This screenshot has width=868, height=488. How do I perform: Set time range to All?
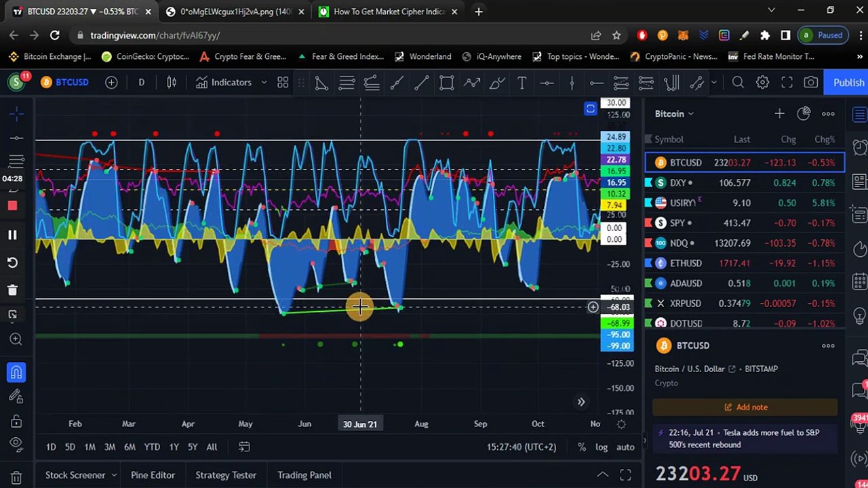(x=212, y=447)
